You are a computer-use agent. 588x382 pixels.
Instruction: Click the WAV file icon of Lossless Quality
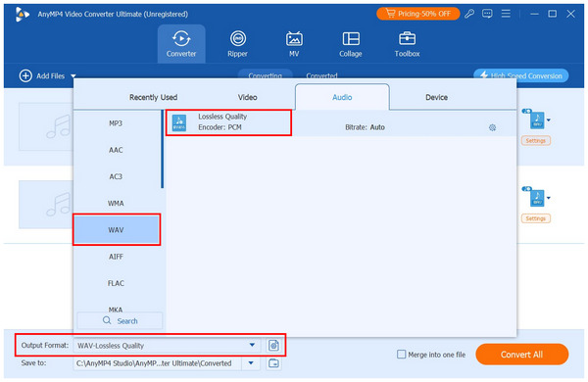(x=179, y=123)
